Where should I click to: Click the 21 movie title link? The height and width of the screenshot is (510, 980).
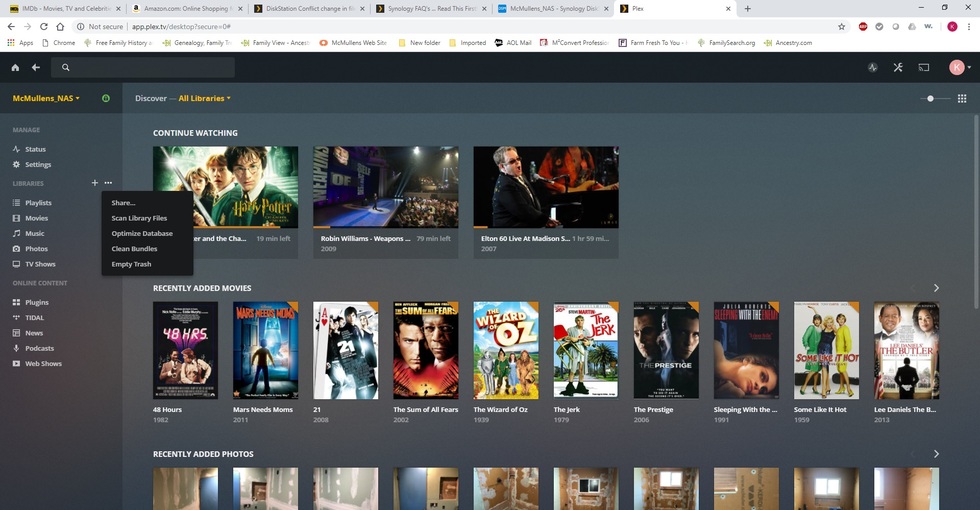coord(317,410)
